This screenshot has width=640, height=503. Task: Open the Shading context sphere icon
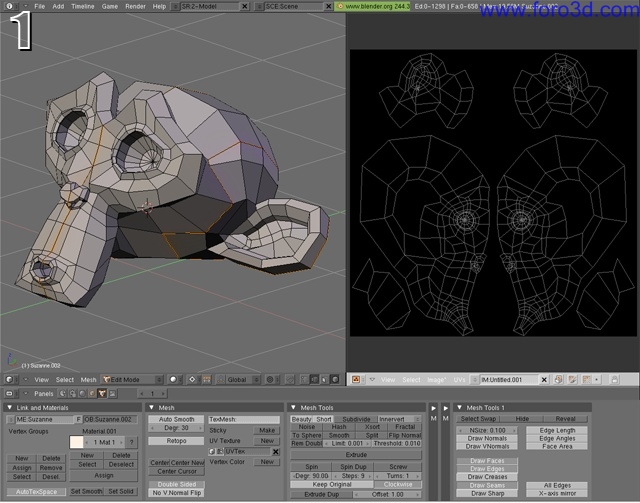[x=82, y=394]
